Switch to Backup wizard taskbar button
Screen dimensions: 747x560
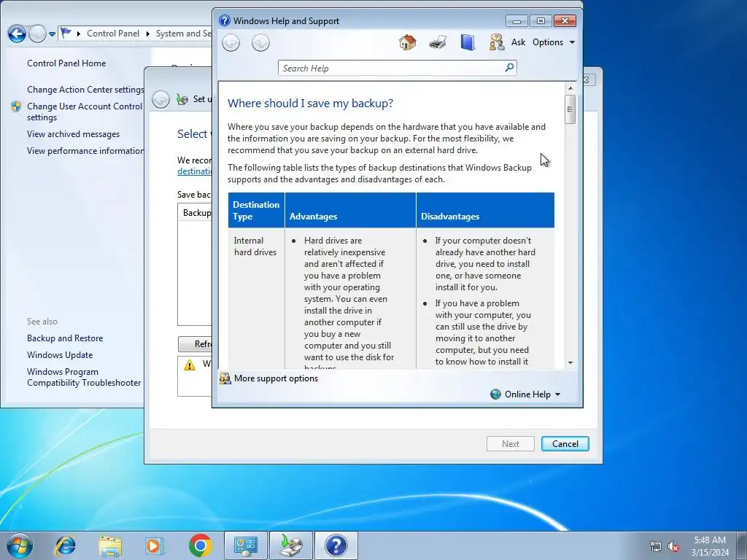click(291, 545)
